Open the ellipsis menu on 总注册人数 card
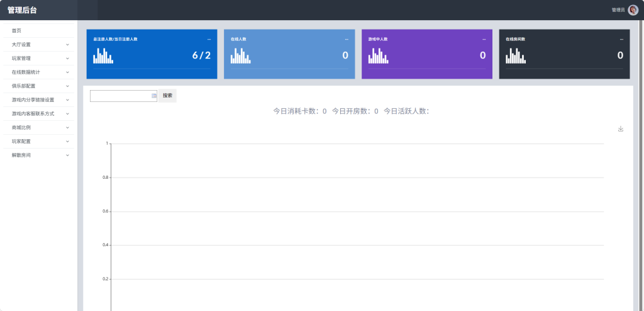644x311 pixels. (x=209, y=40)
